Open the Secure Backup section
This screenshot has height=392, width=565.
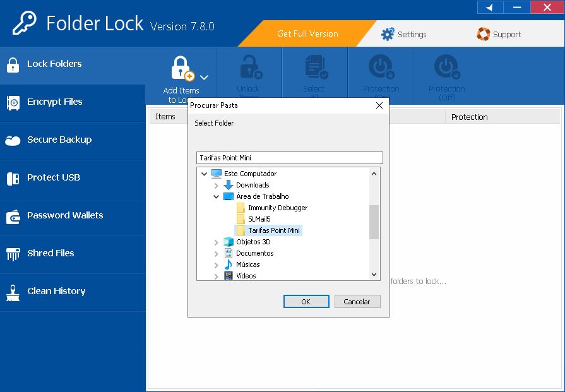click(x=59, y=140)
